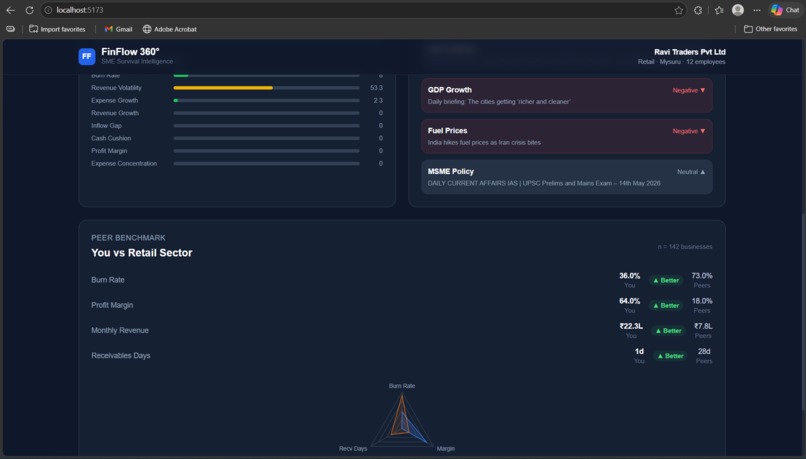Click Expense Concentration label
Screen dimensions: 806x459
124,163
